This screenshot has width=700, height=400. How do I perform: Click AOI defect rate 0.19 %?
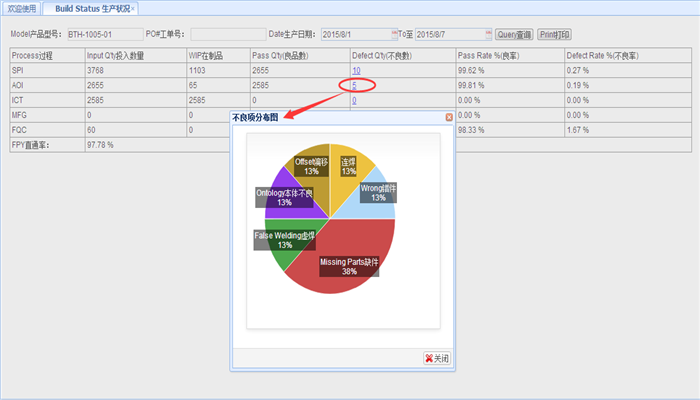(578, 85)
